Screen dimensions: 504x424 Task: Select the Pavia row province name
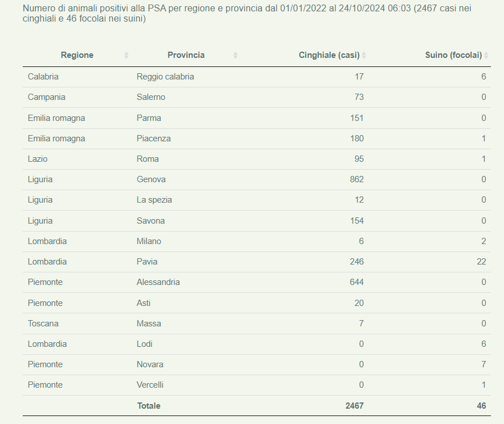click(x=147, y=262)
